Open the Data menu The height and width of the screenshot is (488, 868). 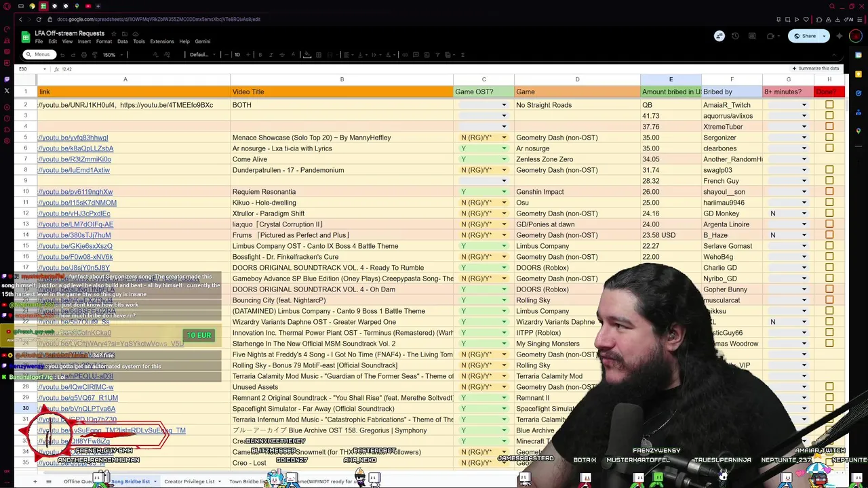coord(122,41)
